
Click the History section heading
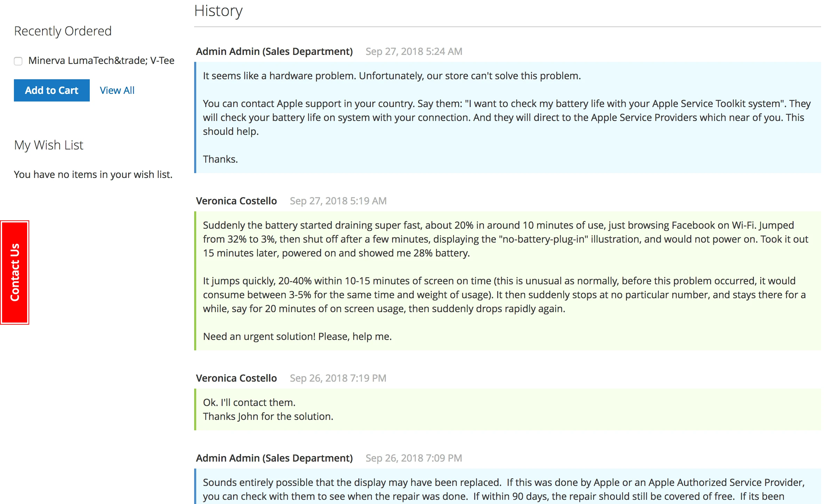tap(218, 11)
